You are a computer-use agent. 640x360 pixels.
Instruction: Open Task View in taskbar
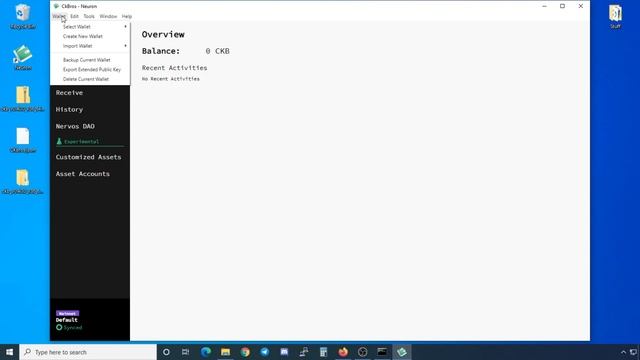click(x=186, y=352)
